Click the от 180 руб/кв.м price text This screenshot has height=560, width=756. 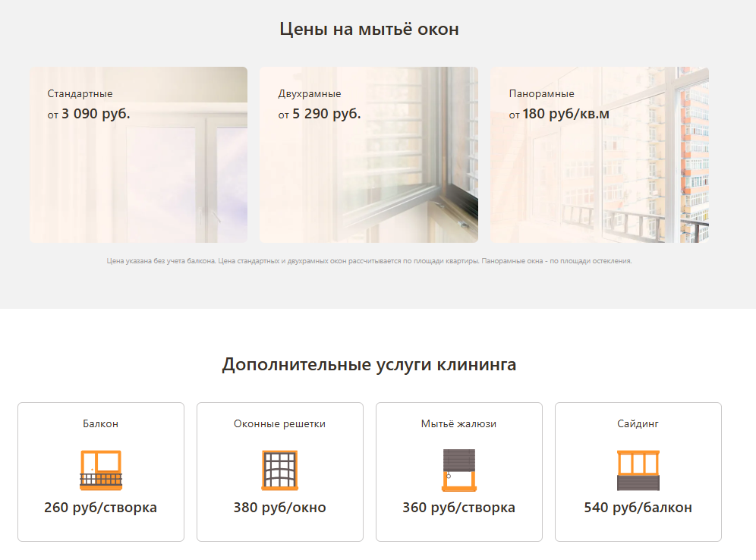point(559,114)
